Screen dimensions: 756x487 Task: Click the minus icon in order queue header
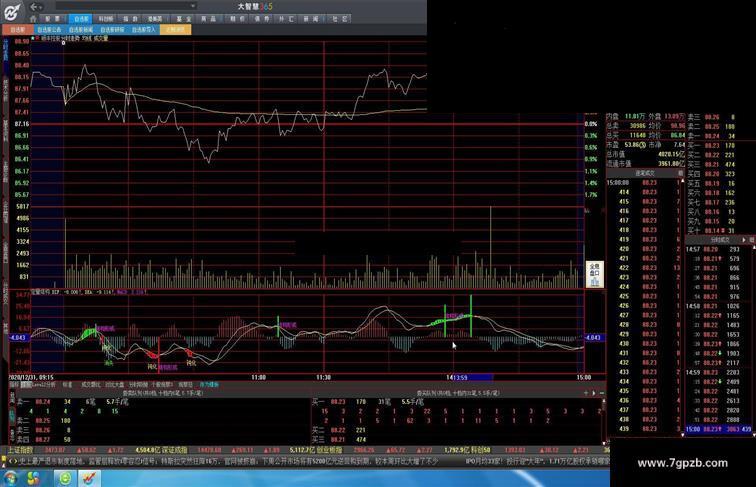coord(601,393)
